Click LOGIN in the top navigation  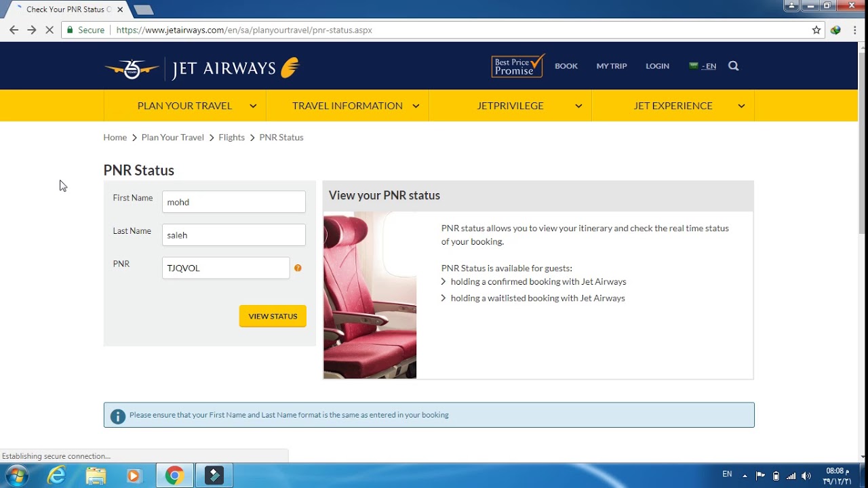tap(657, 66)
